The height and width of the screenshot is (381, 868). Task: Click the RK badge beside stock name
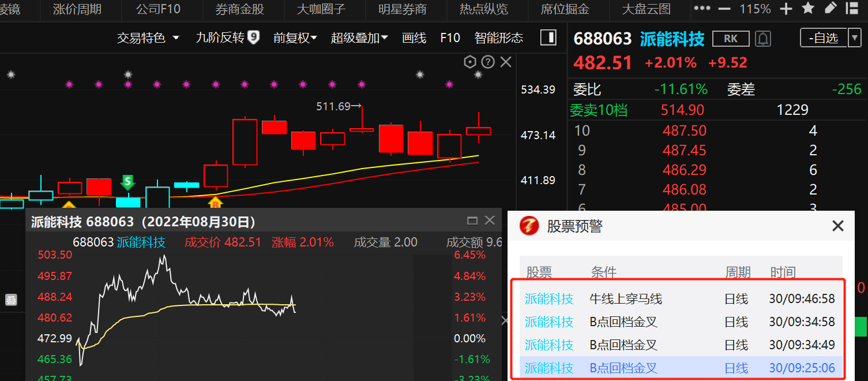tap(731, 39)
